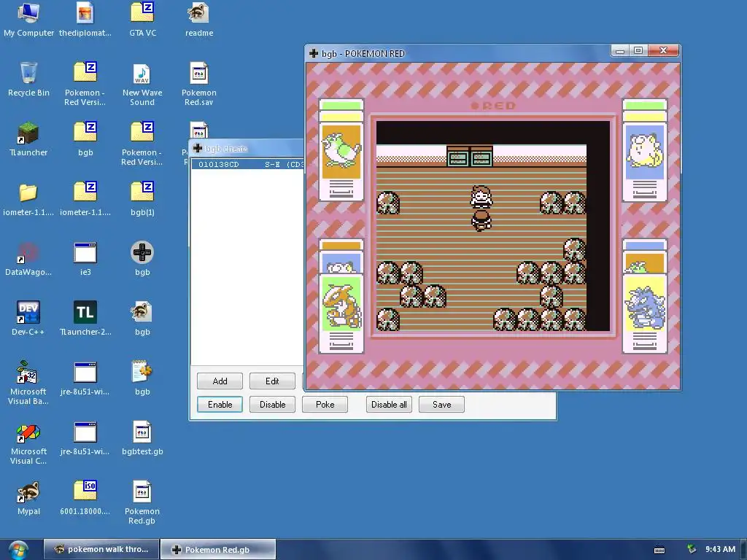Click the Poke button
The width and height of the screenshot is (747, 560).
[325, 404]
